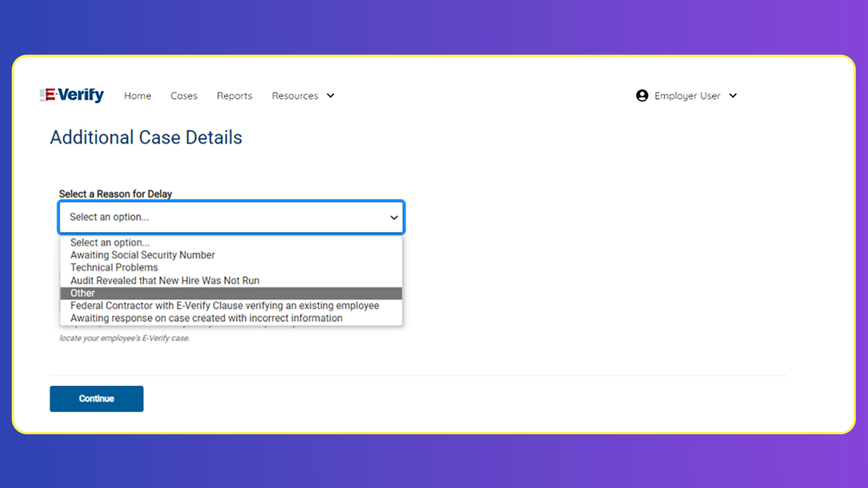
Task: Click the E-Verify logo
Action: 72,95
